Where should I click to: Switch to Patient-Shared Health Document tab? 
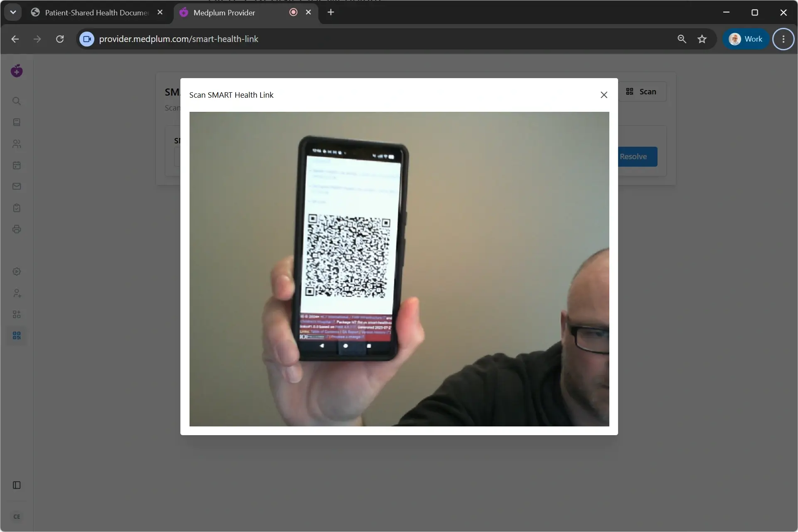coord(96,12)
